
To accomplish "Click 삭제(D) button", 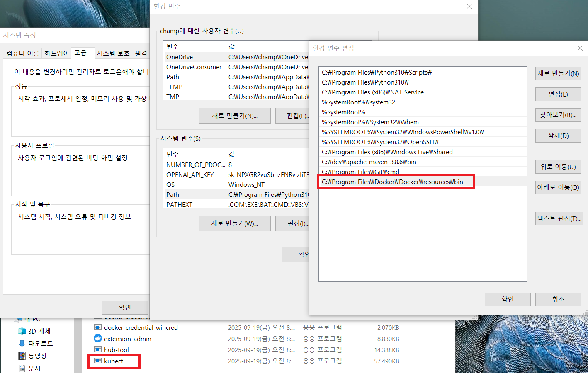I will point(558,136).
